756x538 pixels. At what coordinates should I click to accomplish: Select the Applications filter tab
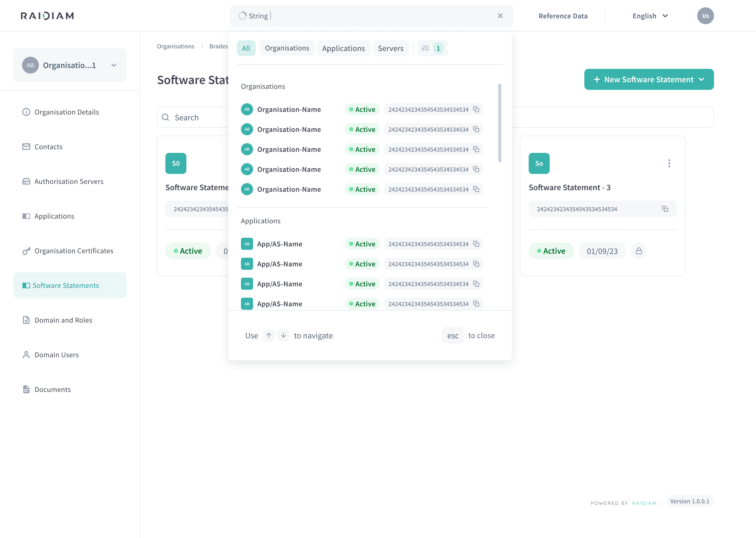click(344, 48)
